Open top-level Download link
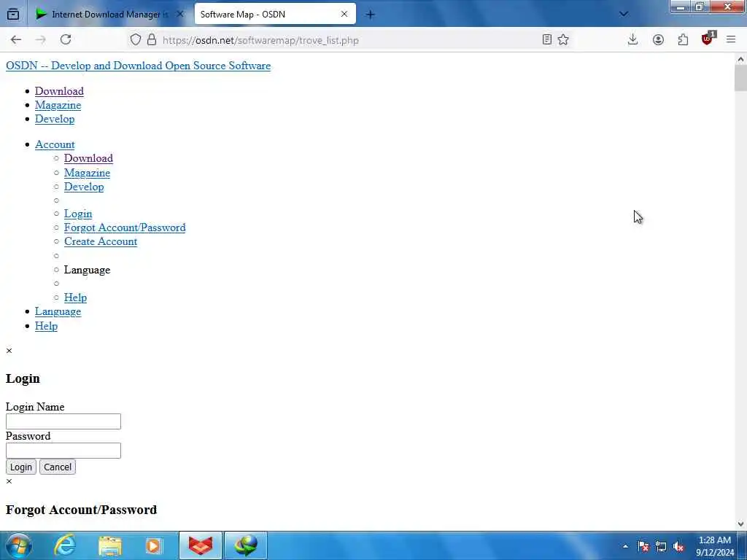Screen dimensions: 747x560 [59, 91]
